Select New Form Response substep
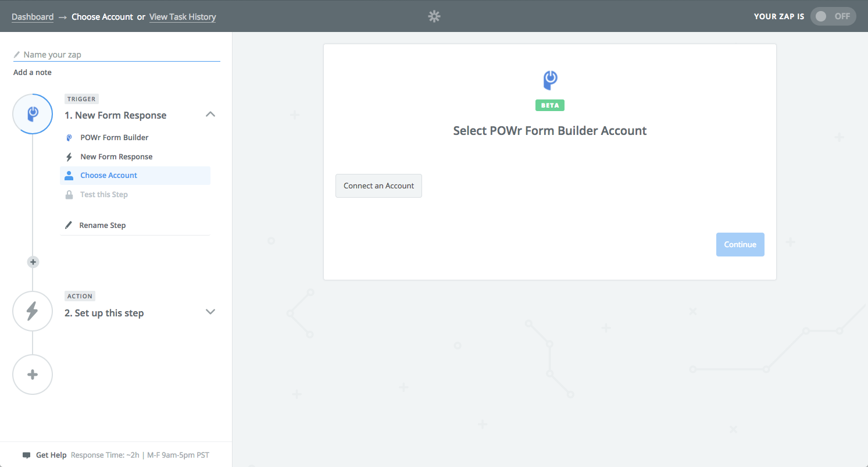868x467 pixels. pyautogui.click(x=135, y=157)
